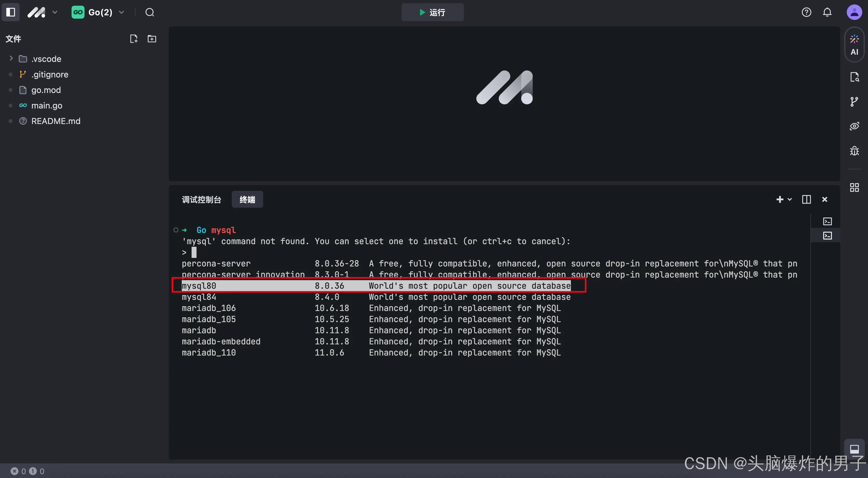The height and width of the screenshot is (478, 868).
Task: Open the source control panel
Action: [x=855, y=101]
